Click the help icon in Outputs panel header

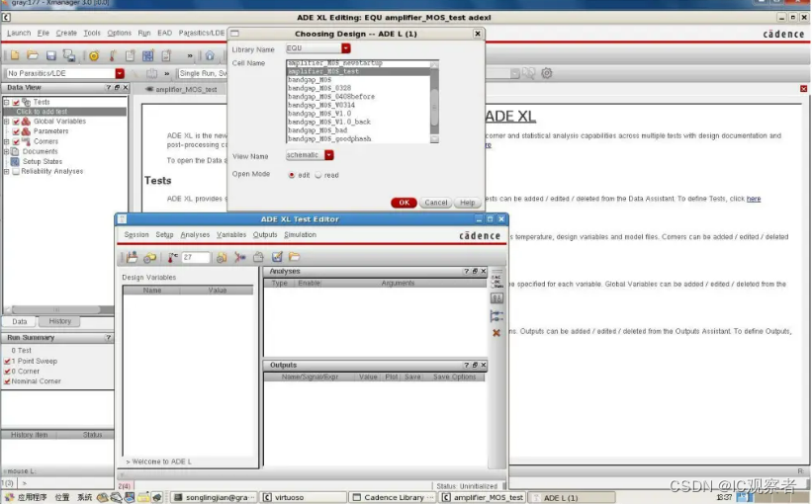pyautogui.click(x=466, y=365)
